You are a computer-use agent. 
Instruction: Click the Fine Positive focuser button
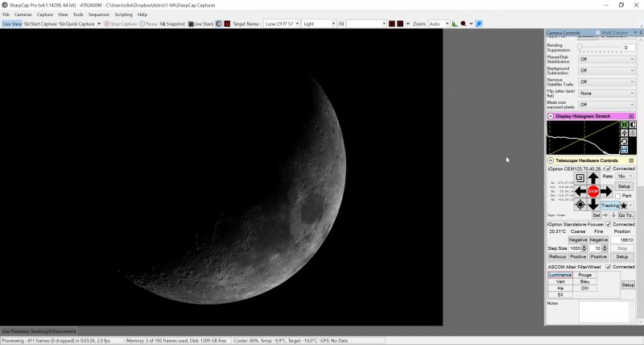598,256
